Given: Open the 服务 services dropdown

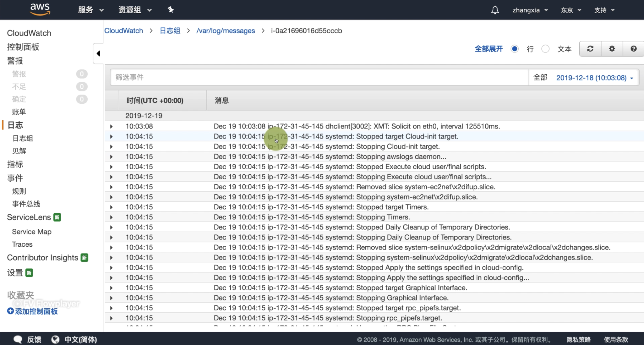Looking at the screenshot, I should (x=91, y=10).
